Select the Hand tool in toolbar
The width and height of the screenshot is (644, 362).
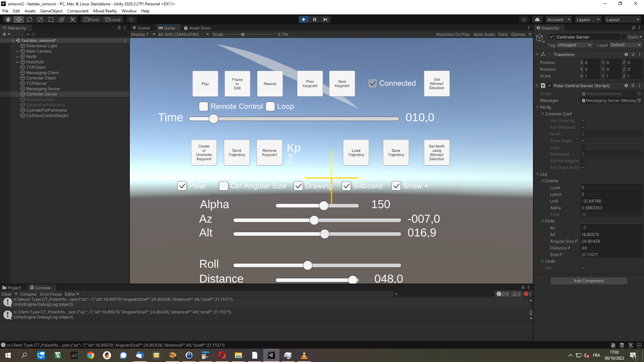[8, 19]
